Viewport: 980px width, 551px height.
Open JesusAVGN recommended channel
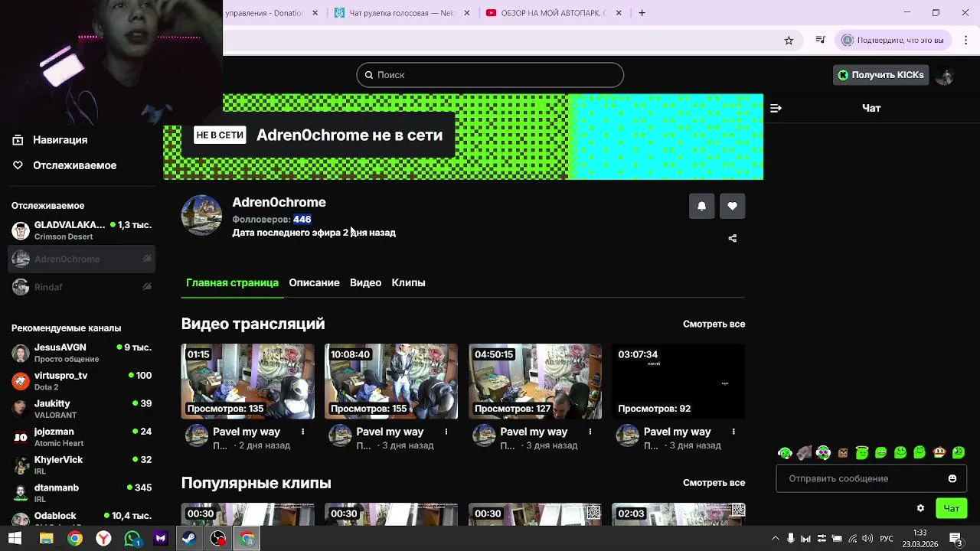(81, 353)
